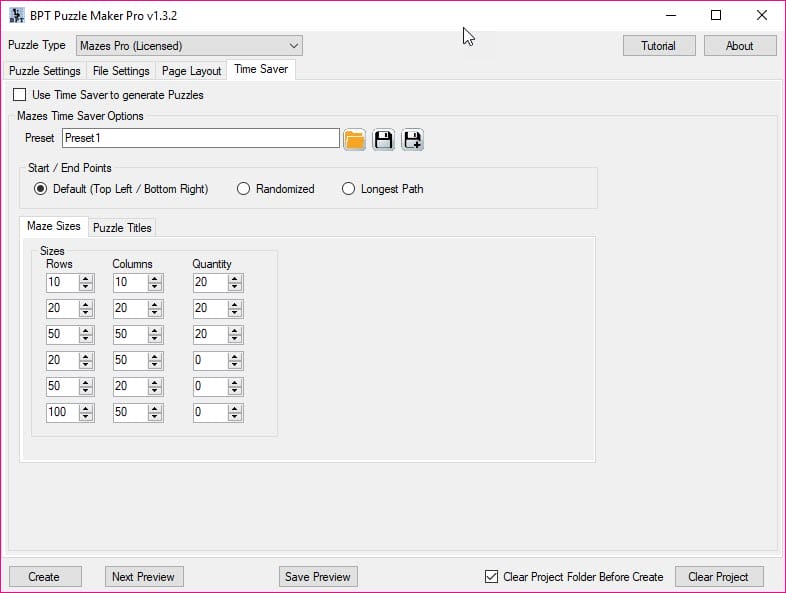Decrease Rows value in fourth size row
The width and height of the screenshot is (786, 593).
coord(86,365)
